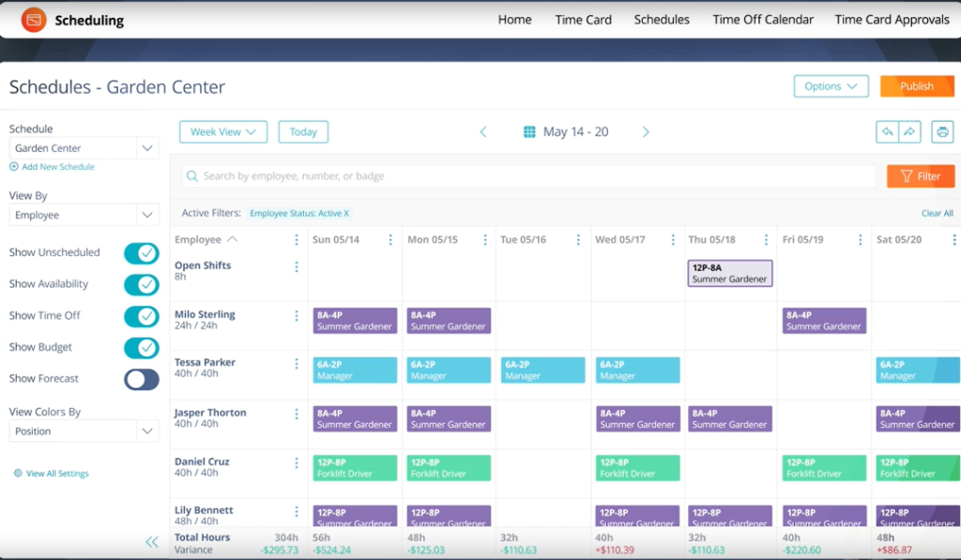Click the redo arrow icon

pos(909,132)
